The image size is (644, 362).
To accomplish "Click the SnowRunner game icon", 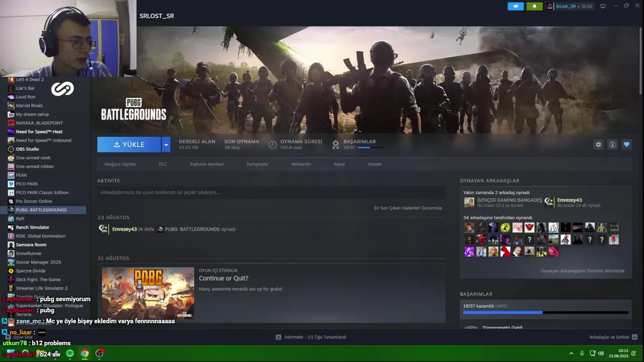I will click(x=11, y=253).
